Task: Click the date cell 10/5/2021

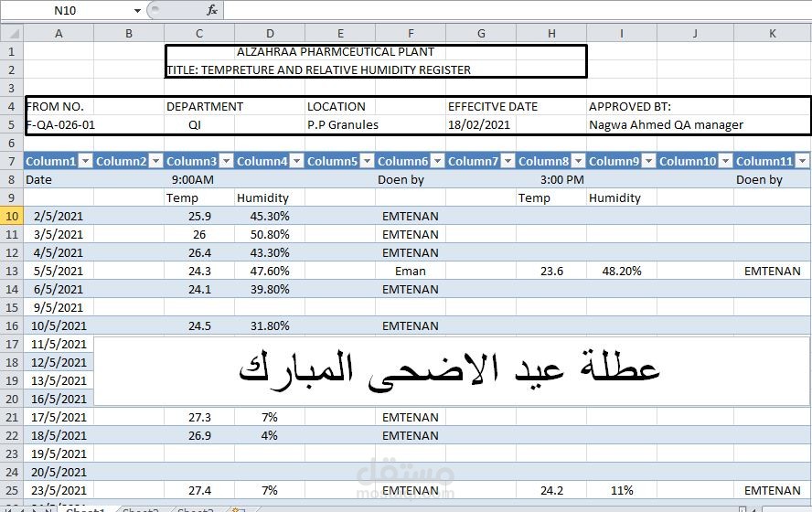Action: pyautogui.click(x=59, y=325)
